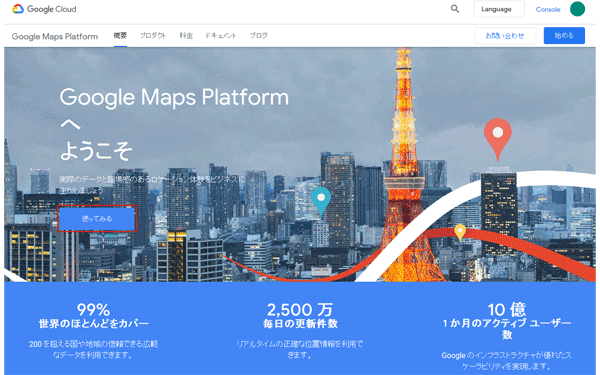Switch to the 料金 tab

click(186, 36)
